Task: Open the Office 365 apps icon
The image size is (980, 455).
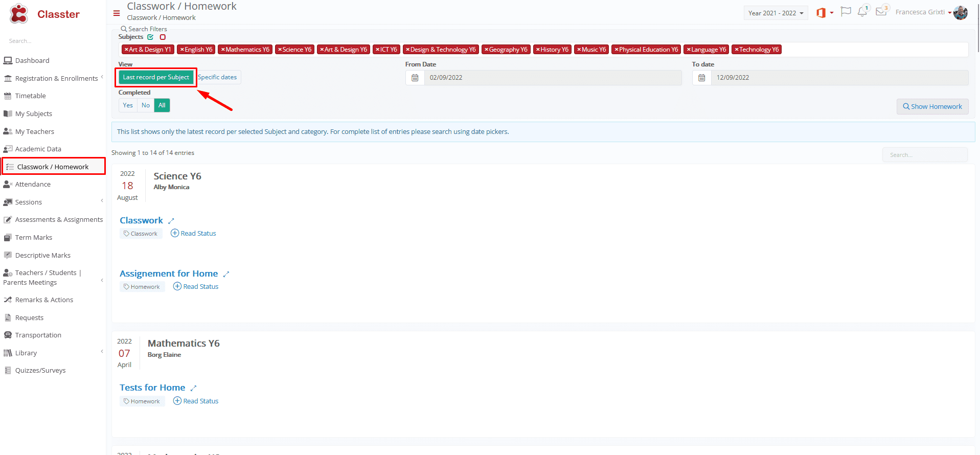Action: [x=821, y=13]
